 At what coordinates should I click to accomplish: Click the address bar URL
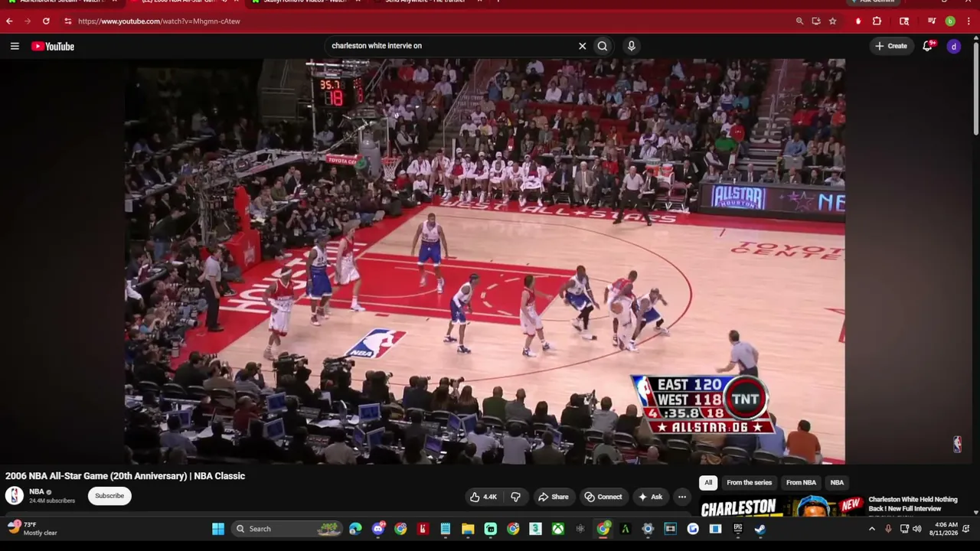159,21
